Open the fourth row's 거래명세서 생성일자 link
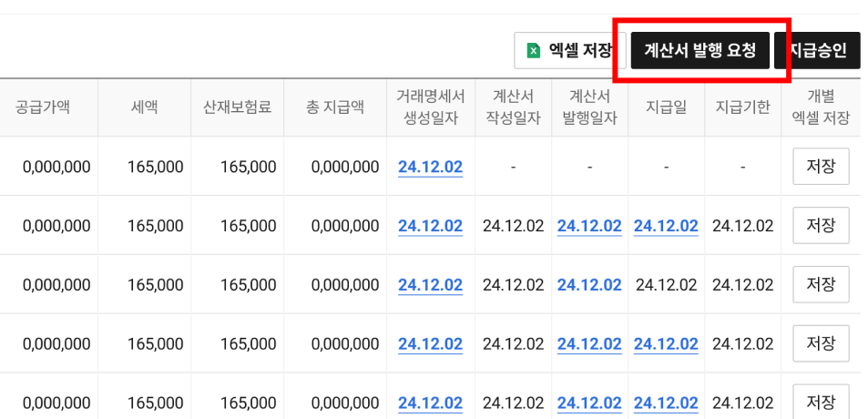868x419 pixels. 430,344
